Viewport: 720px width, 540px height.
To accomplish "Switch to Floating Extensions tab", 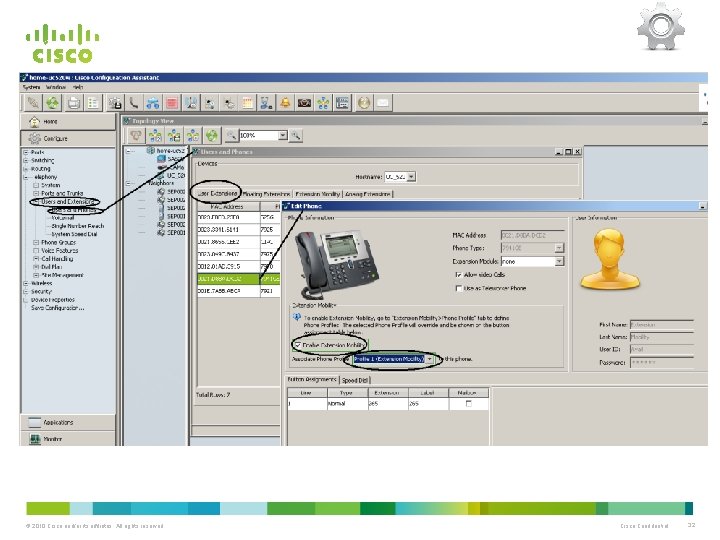I will tap(266, 194).
